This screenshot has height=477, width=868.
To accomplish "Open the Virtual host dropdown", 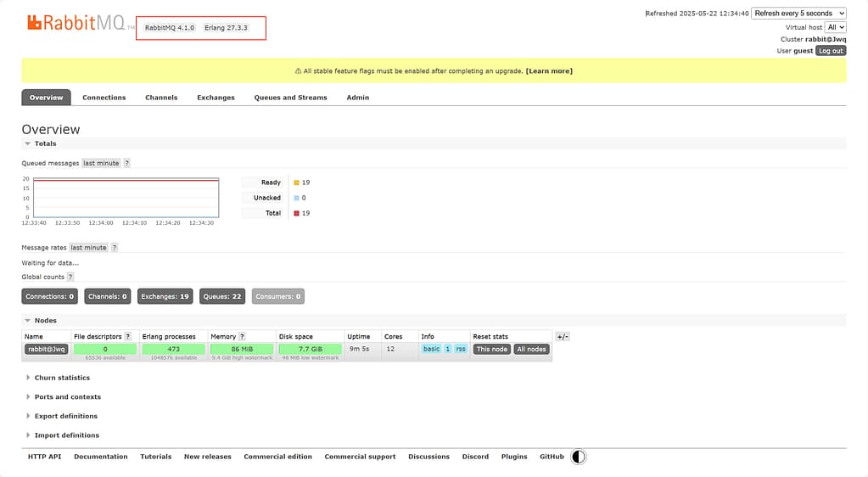I will (836, 27).
